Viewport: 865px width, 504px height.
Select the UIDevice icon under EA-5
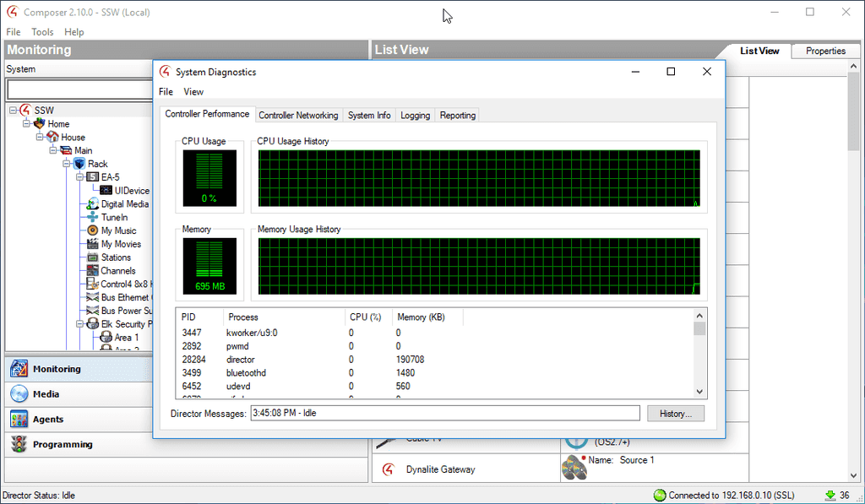click(106, 191)
